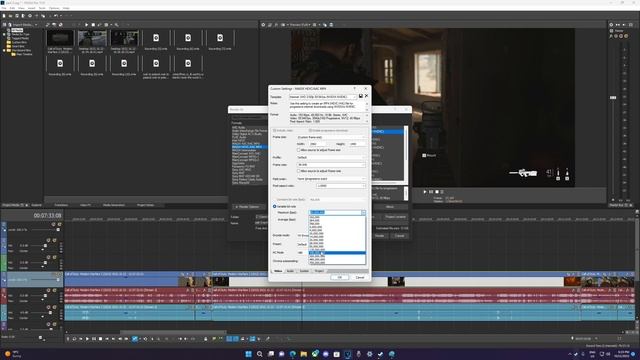Open the Preview quality dropdown in the video preview
Screen dimensions: 640x360
(300, 25)
